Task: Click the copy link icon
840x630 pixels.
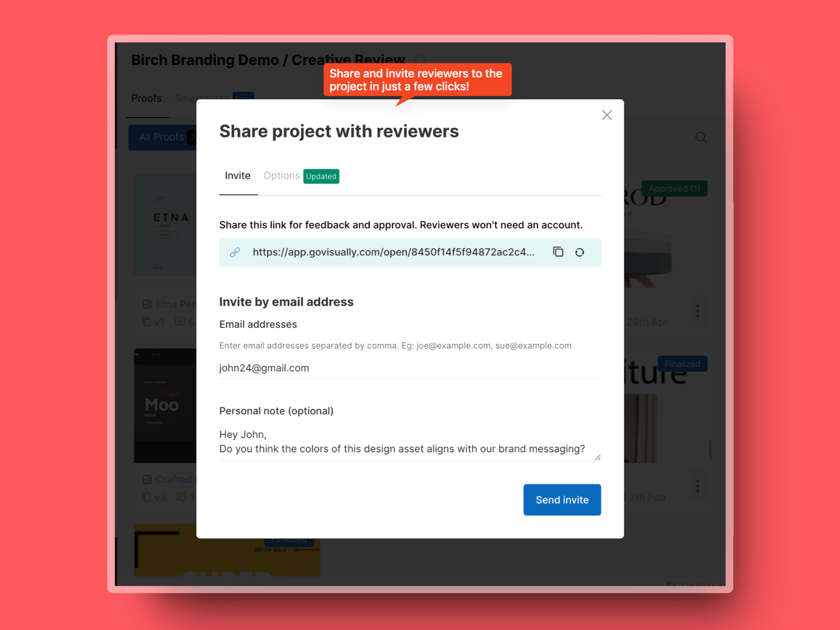Action: (x=557, y=252)
